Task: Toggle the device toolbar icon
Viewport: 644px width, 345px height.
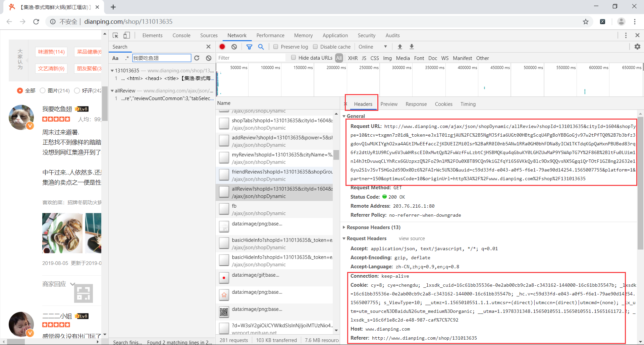Action: pyautogui.click(x=126, y=36)
